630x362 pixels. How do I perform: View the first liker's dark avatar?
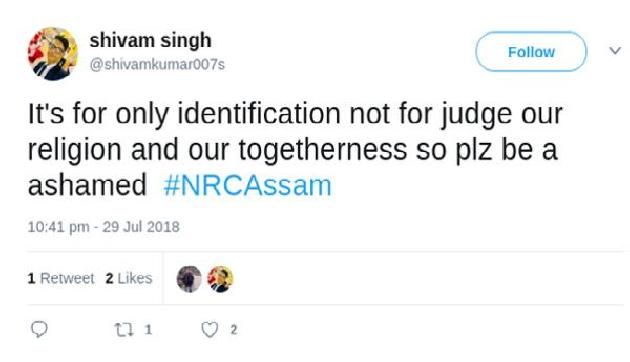(189, 279)
